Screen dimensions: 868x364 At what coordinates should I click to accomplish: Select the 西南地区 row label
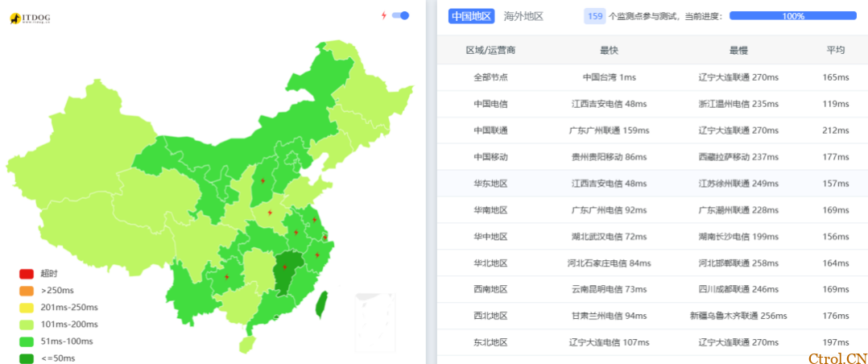coord(490,289)
